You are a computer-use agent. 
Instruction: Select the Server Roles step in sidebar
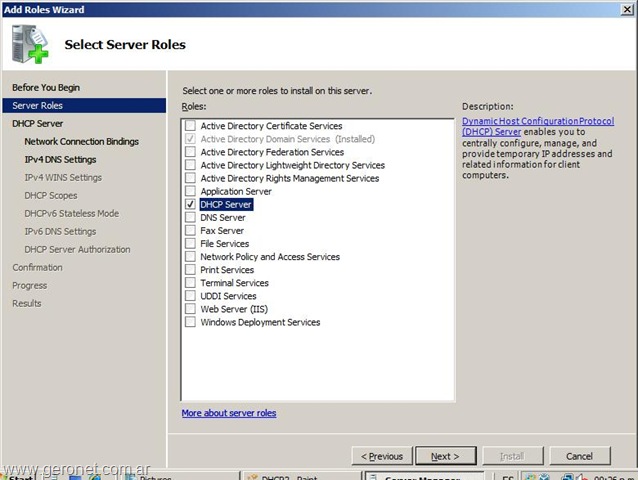84,105
